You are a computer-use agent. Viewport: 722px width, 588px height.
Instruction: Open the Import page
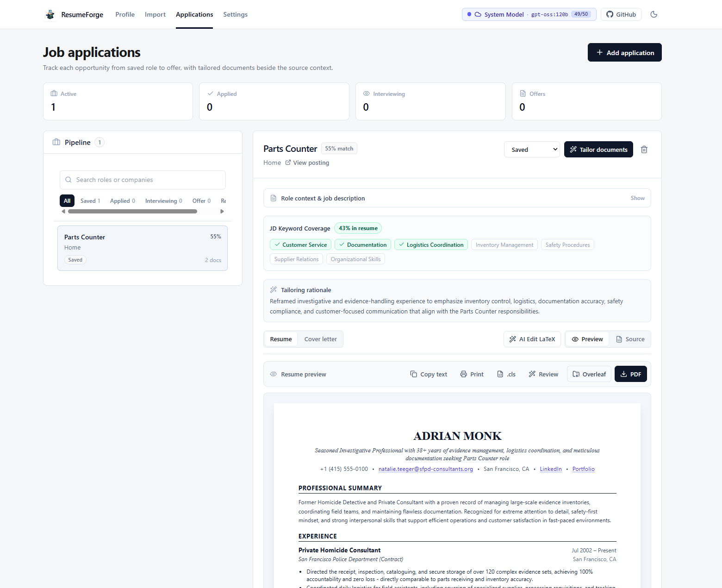point(155,14)
